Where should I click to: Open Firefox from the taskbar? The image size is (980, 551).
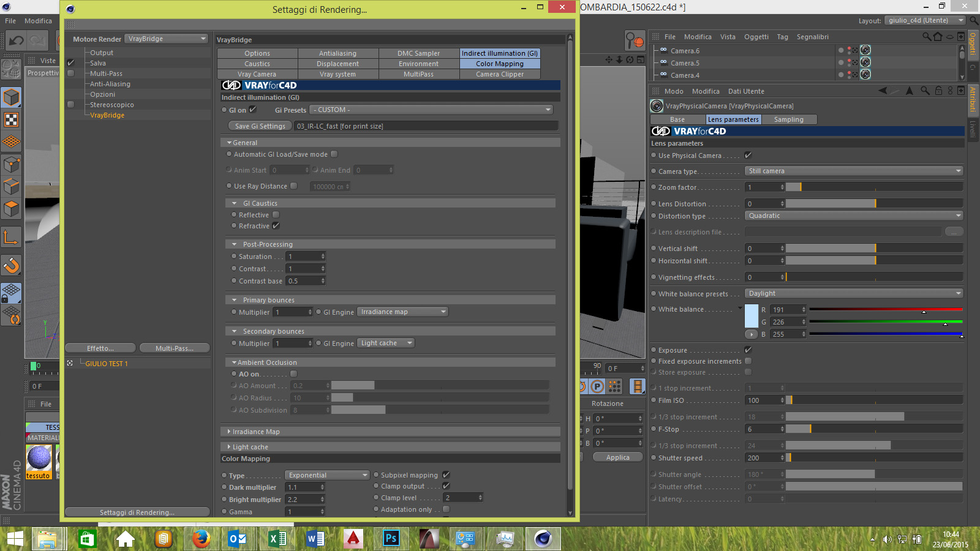[x=201, y=539]
